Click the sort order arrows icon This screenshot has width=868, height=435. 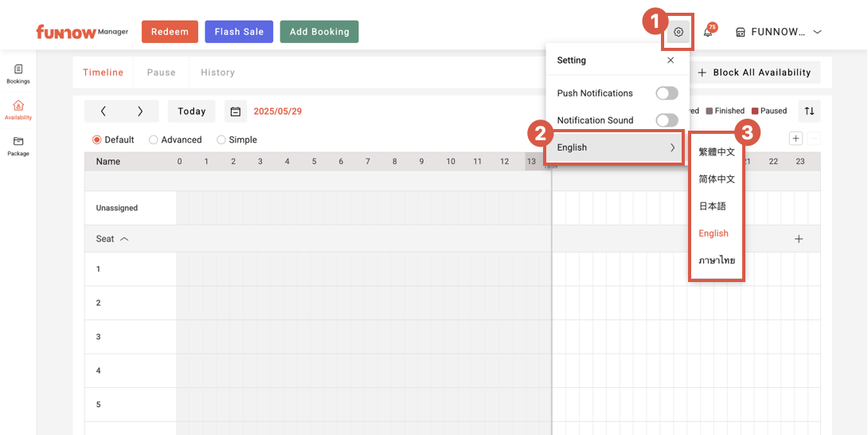809,111
